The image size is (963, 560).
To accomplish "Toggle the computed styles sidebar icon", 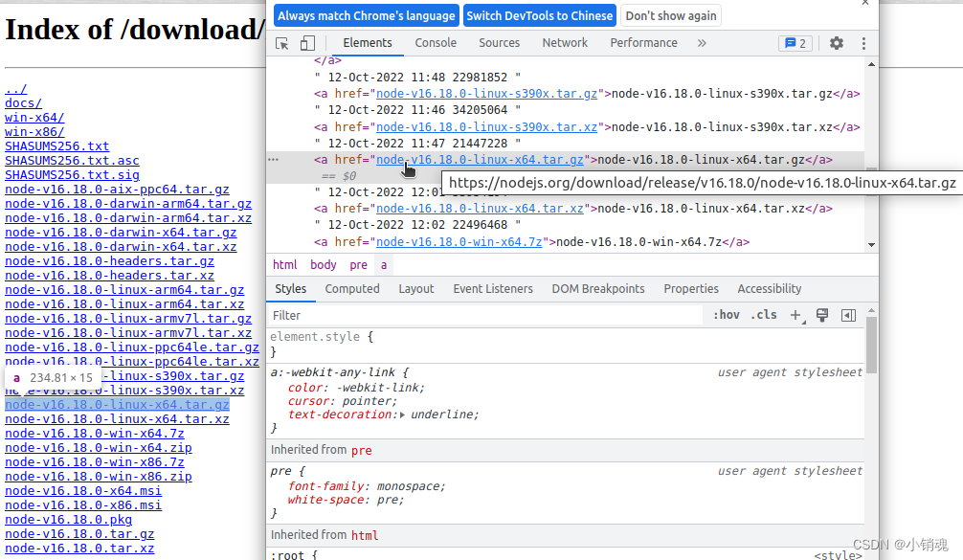I will pos(848,315).
